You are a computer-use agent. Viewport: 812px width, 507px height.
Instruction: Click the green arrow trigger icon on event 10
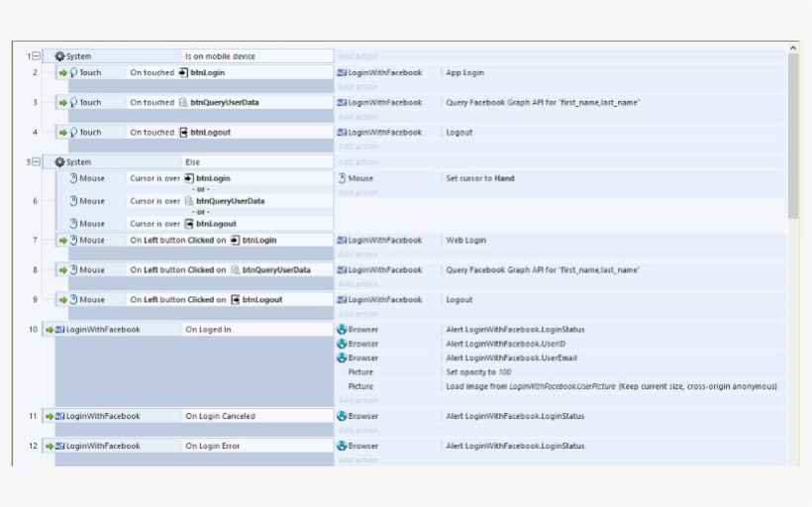pos(50,330)
